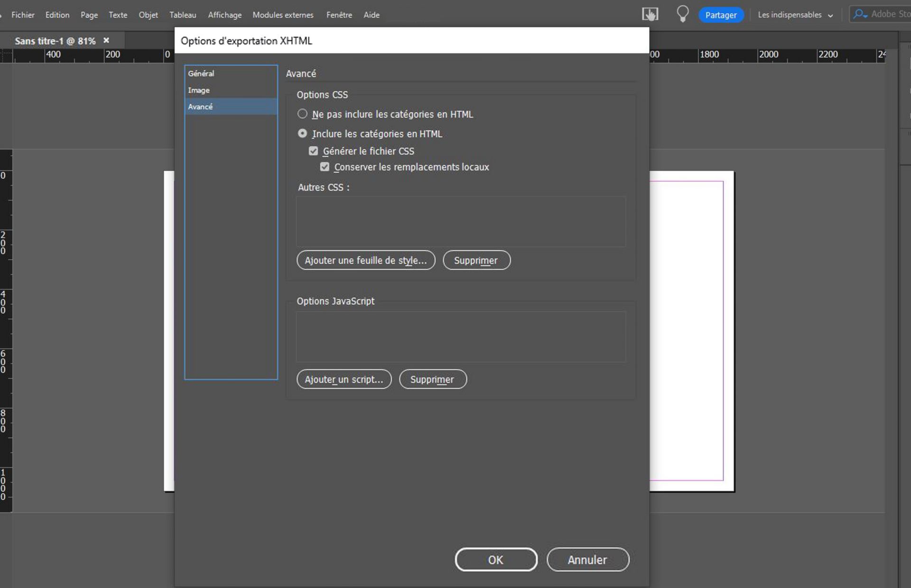The height and width of the screenshot is (588, 911).
Task: Open the lightbulb Learn help icon
Action: coord(682,14)
